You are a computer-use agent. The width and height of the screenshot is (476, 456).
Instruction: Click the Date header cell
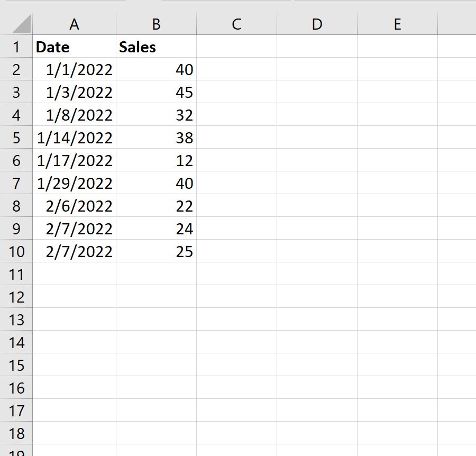click(75, 47)
